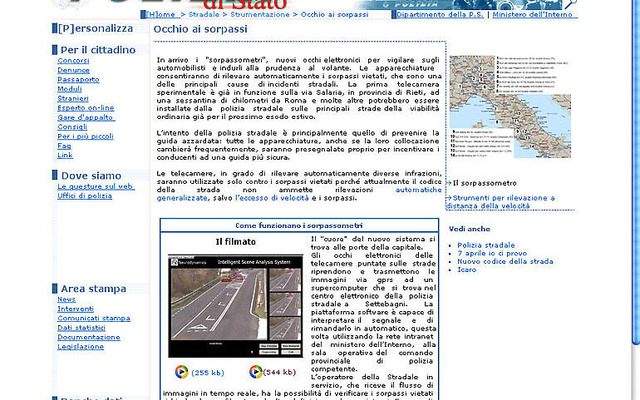640x400 pixels.
Task: Play the 544 kb video clip icon
Action: (256, 372)
